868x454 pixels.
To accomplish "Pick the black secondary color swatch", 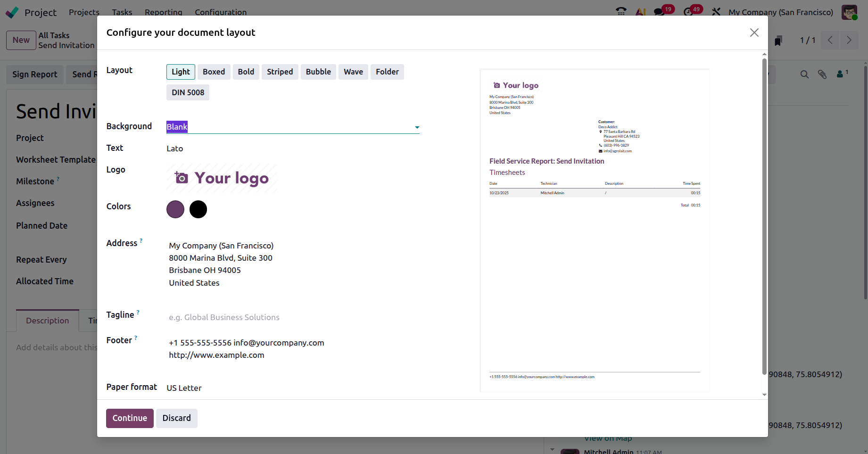I will (198, 209).
